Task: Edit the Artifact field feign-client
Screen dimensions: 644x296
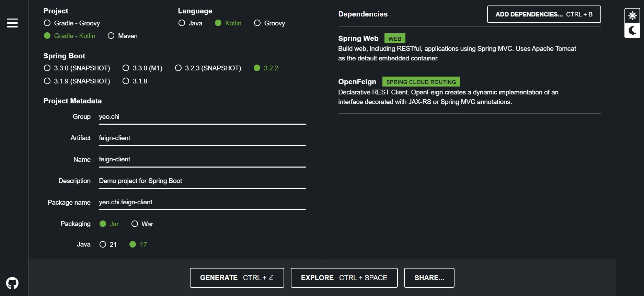Action: coord(203,138)
